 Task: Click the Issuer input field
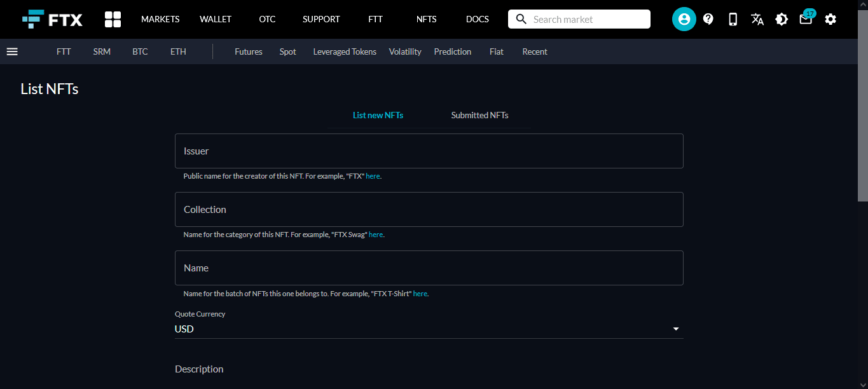pyautogui.click(x=429, y=151)
